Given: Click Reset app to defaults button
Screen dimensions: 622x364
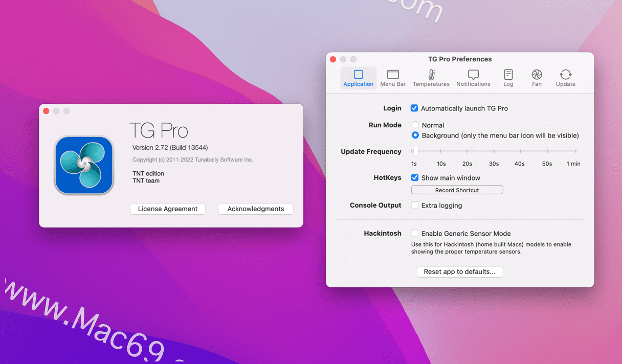Looking at the screenshot, I should click(460, 271).
